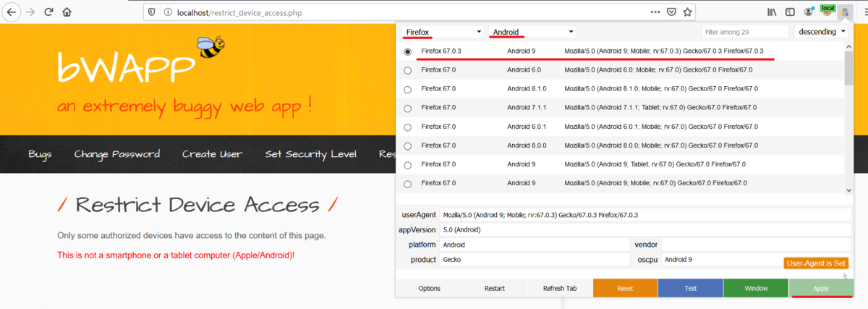868x309 pixels.
Task: Click the Restart button
Action: (x=495, y=288)
